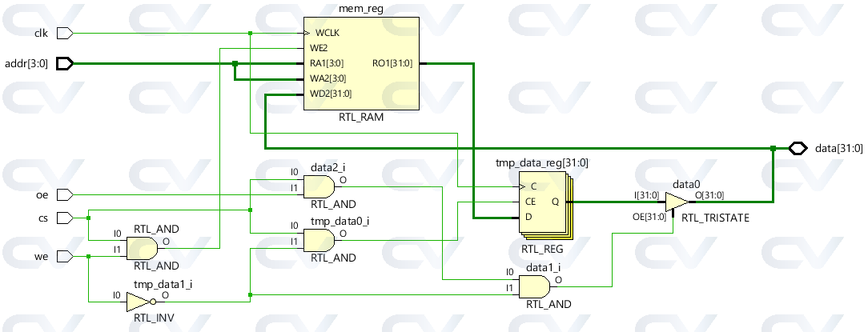Click the RA1[3:0] pin label
The height and width of the screenshot is (332, 868).
[327, 63]
